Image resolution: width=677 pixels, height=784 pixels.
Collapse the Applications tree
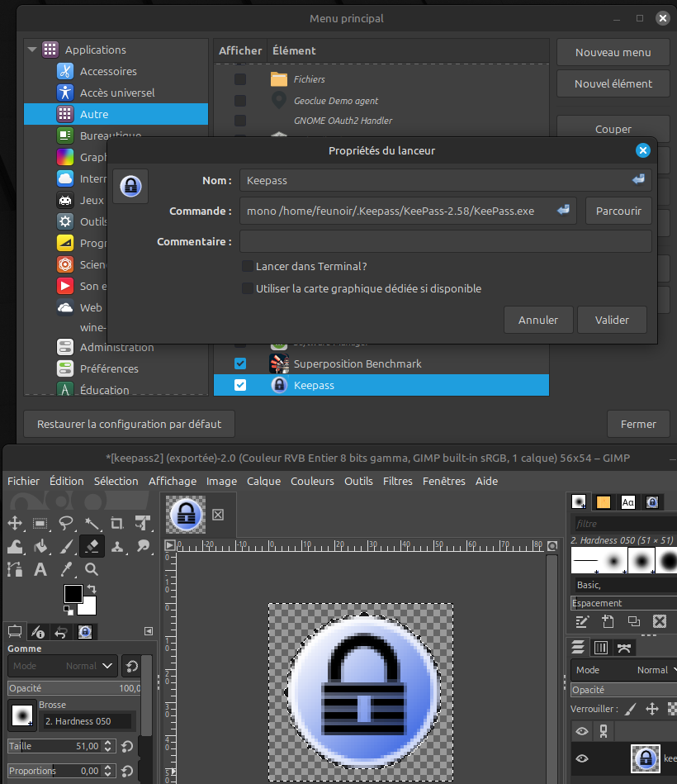pyautogui.click(x=32, y=50)
